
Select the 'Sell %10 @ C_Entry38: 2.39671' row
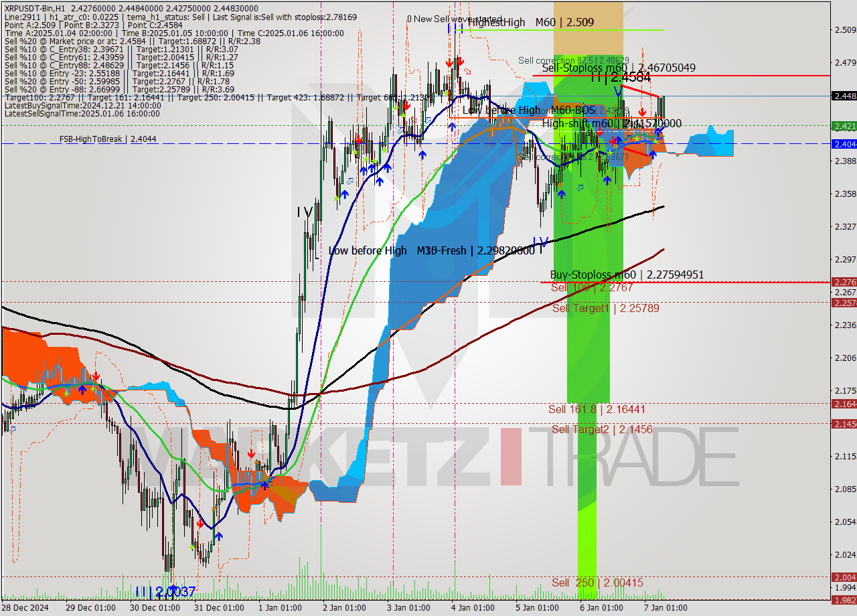click(x=121, y=49)
